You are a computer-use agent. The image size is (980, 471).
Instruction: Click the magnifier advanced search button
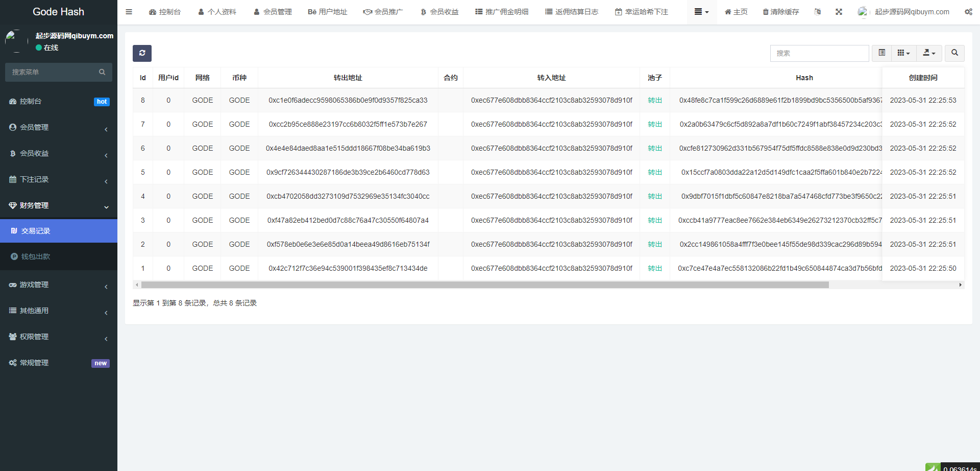point(954,53)
